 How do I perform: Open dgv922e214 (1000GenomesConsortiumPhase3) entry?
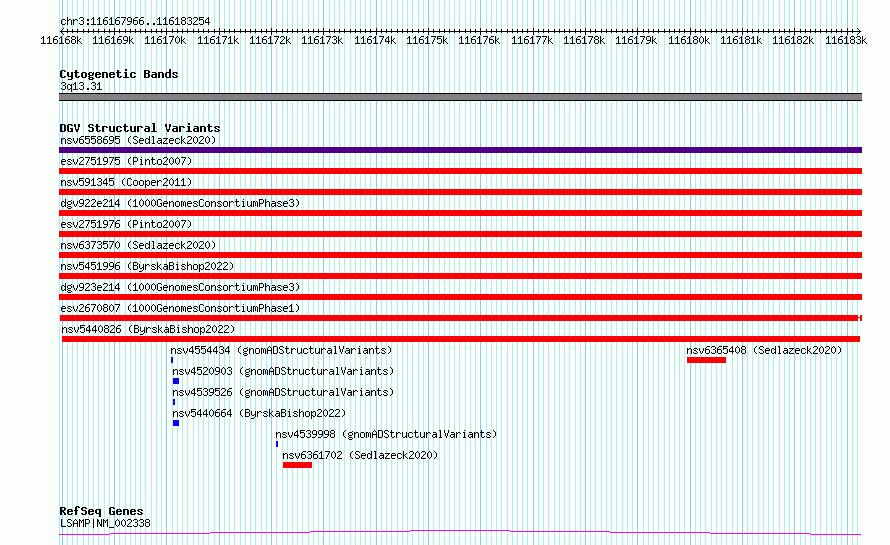(x=180, y=203)
